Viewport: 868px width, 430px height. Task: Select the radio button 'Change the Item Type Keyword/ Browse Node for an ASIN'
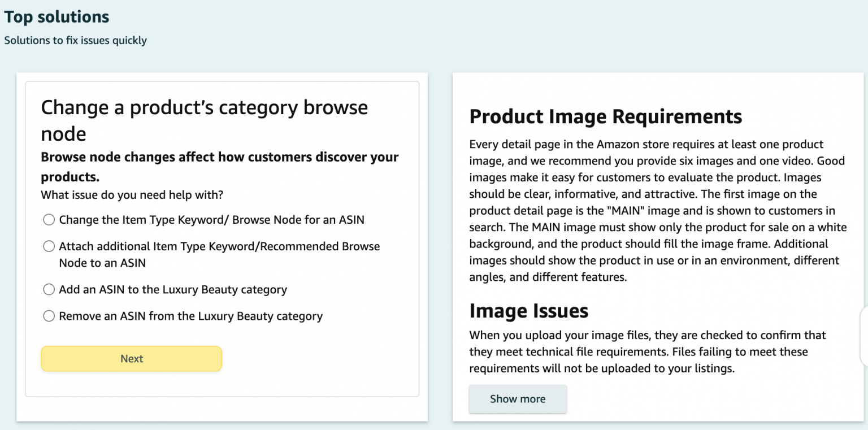[49, 220]
